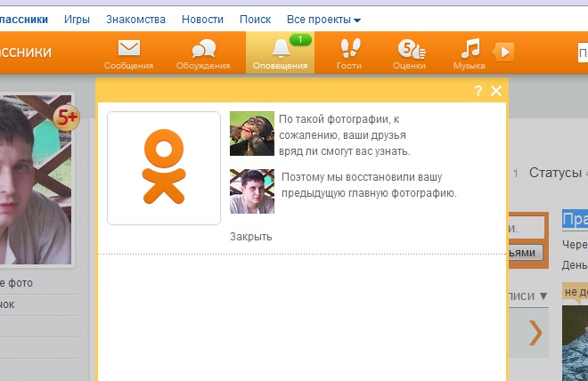This screenshot has height=381, width=588.
Task: Click text 'Поэтому мы восстановили вашу'
Action: pos(362,177)
